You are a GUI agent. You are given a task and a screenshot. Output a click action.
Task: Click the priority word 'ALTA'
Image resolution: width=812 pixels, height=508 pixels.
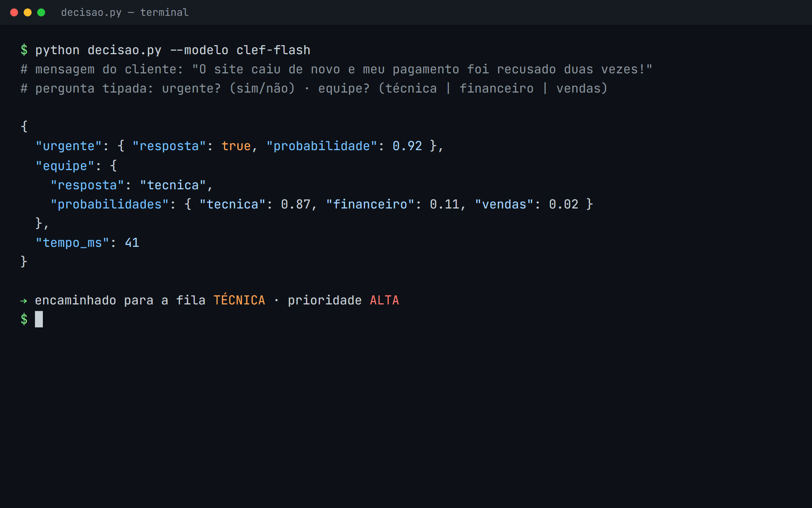385,300
